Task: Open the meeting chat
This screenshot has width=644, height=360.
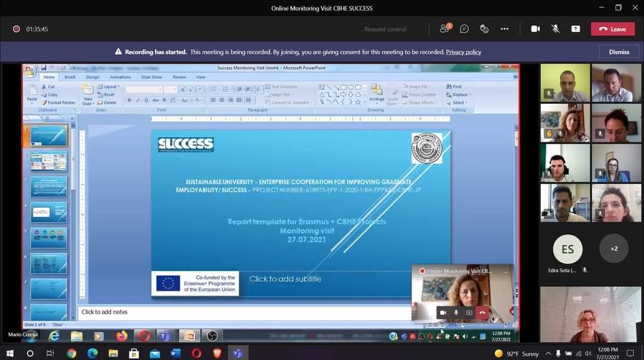Action: tap(464, 29)
